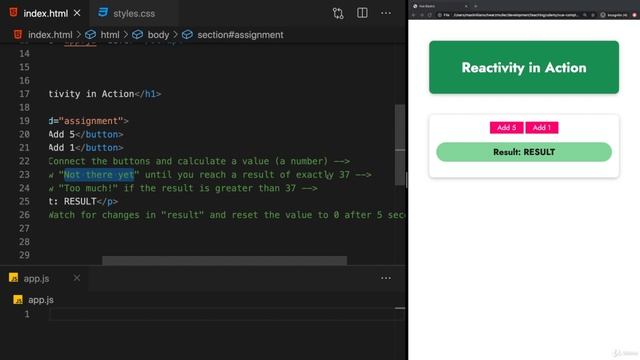Click the section symbol icon in breadcrumbs
This screenshot has height=360, width=640.
187,35
